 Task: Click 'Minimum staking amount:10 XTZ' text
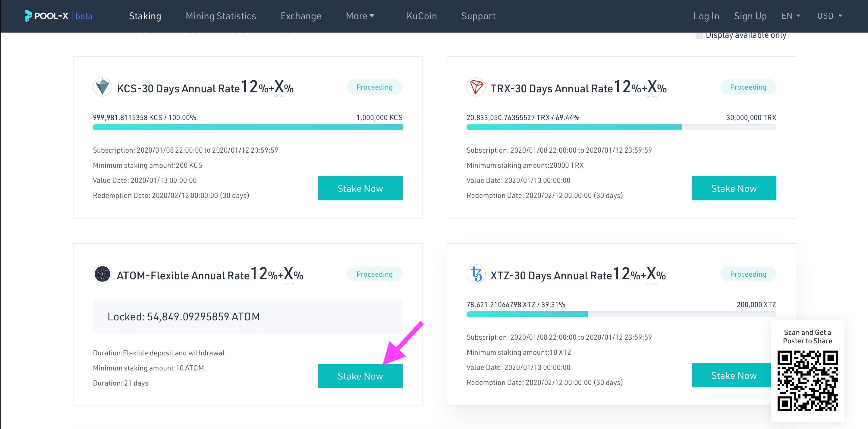(519, 352)
